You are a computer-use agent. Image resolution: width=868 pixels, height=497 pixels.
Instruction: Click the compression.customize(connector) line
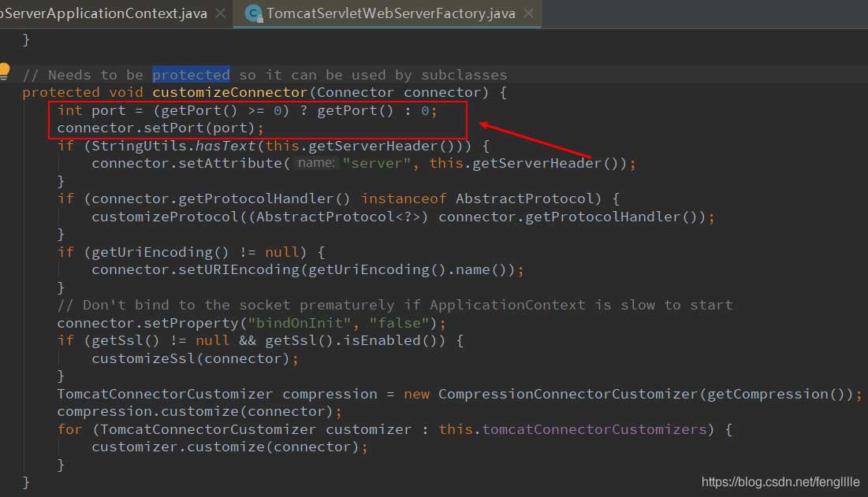[x=199, y=411]
